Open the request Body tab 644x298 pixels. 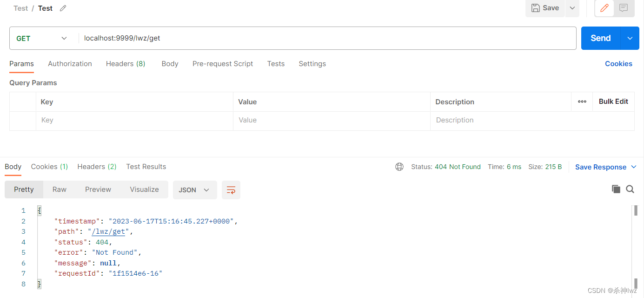pyautogui.click(x=170, y=64)
